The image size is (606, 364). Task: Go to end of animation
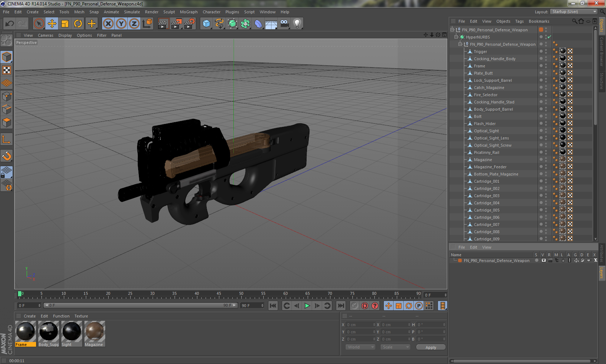click(x=341, y=306)
